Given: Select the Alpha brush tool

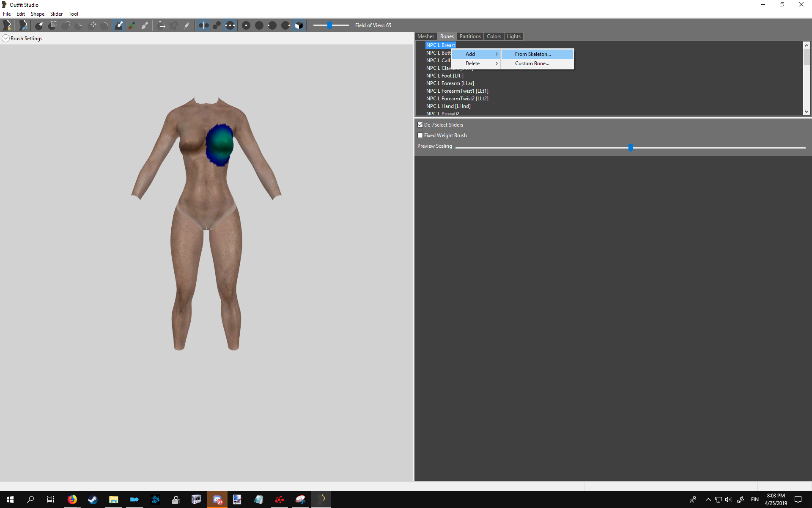Looking at the screenshot, I should point(145,25).
